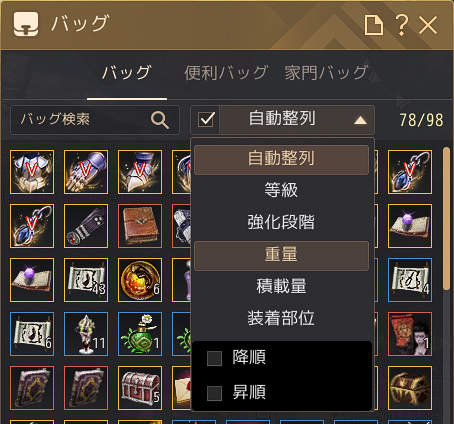The image size is (454, 424).
Task: Select 装着部位 sort option
Action: click(281, 318)
